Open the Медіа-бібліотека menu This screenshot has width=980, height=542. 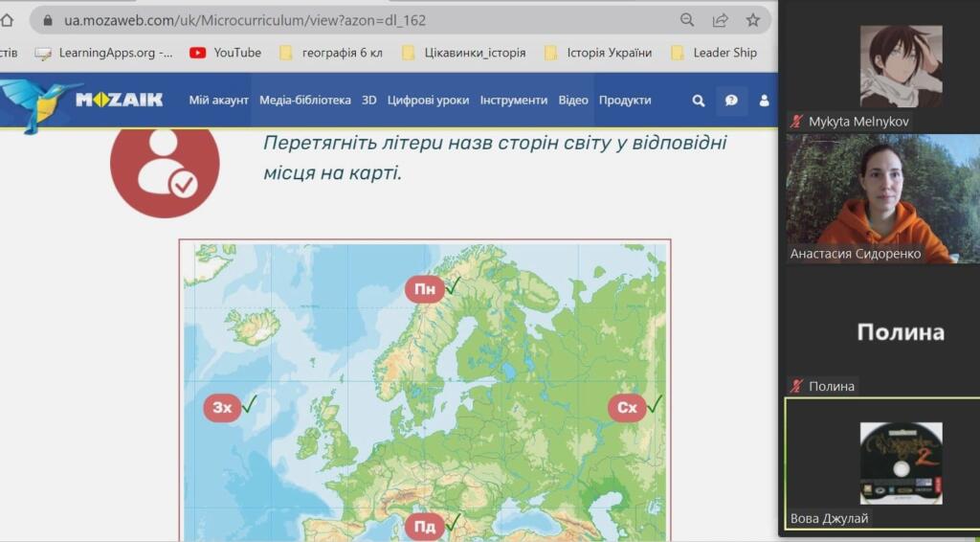point(305,100)
